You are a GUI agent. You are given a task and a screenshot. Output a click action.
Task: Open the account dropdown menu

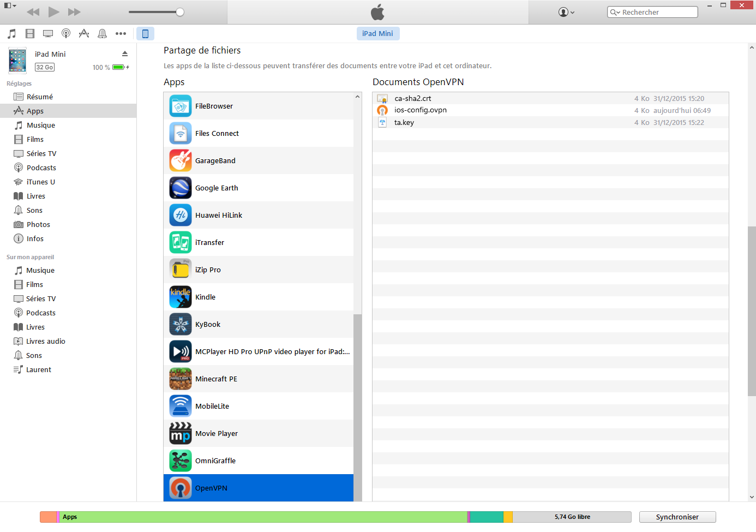pyautogui.click(x=567, y=12)
